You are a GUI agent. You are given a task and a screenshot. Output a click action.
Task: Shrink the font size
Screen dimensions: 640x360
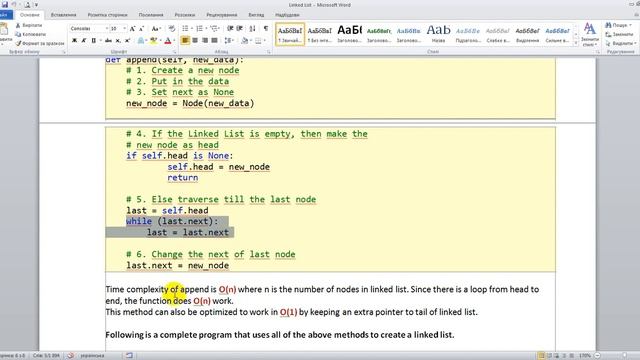coord(141,29)
